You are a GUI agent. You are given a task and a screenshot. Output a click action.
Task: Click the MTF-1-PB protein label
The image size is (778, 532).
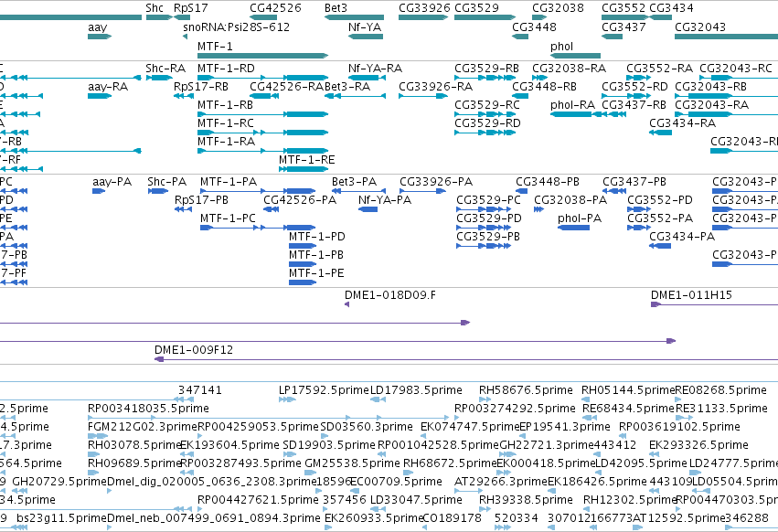316,255
